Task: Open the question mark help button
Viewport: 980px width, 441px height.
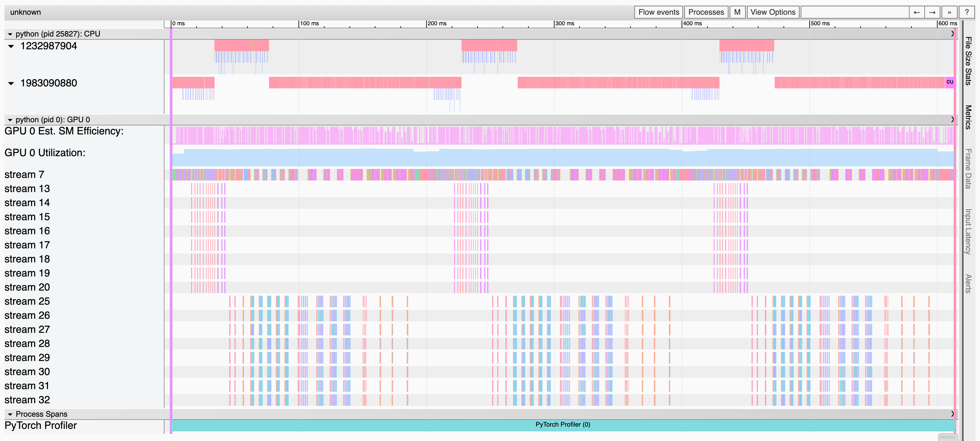Action: (966, 12)
